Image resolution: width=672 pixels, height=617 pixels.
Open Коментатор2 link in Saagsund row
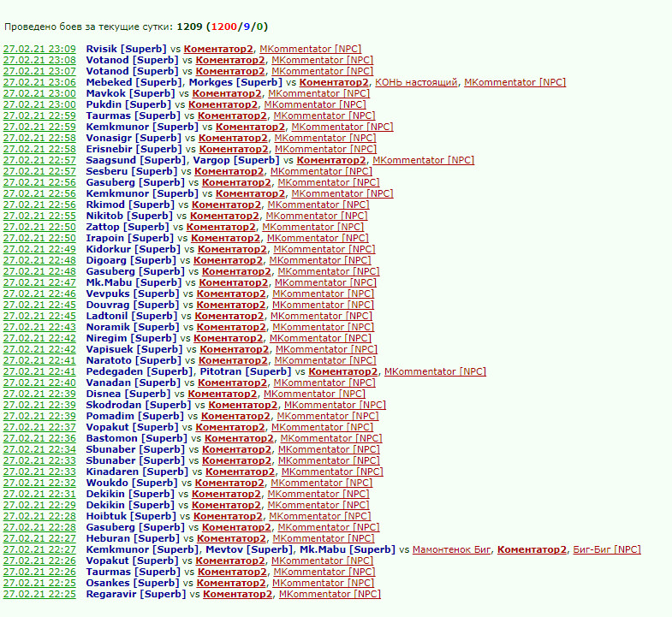[x=331, y=160]
